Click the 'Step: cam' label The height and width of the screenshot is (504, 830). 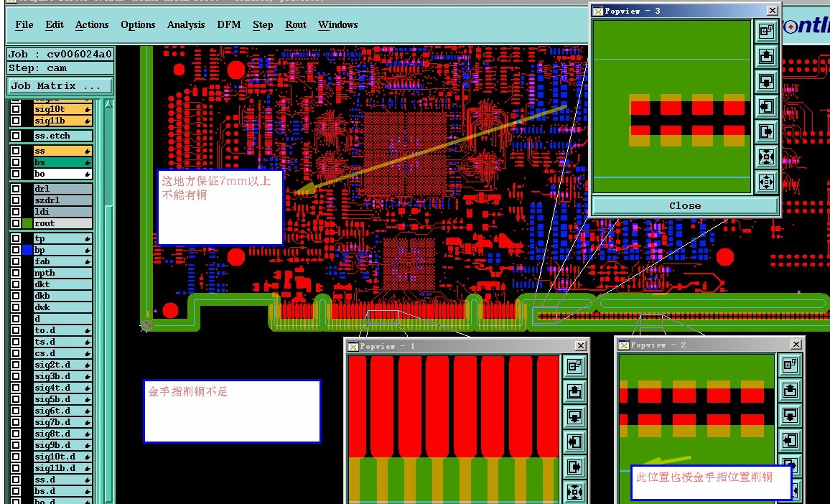(60, 68)
